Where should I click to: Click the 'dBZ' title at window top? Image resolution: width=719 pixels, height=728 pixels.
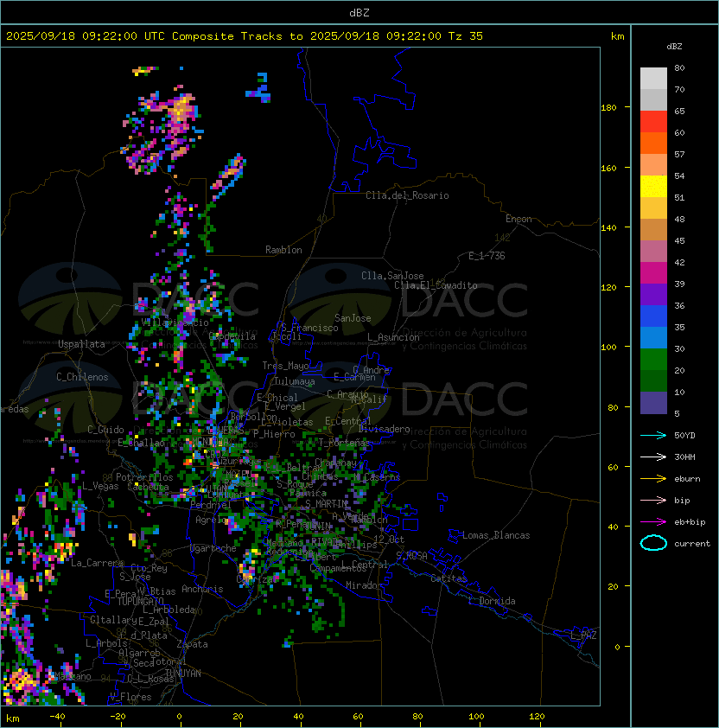pos(359,12)
